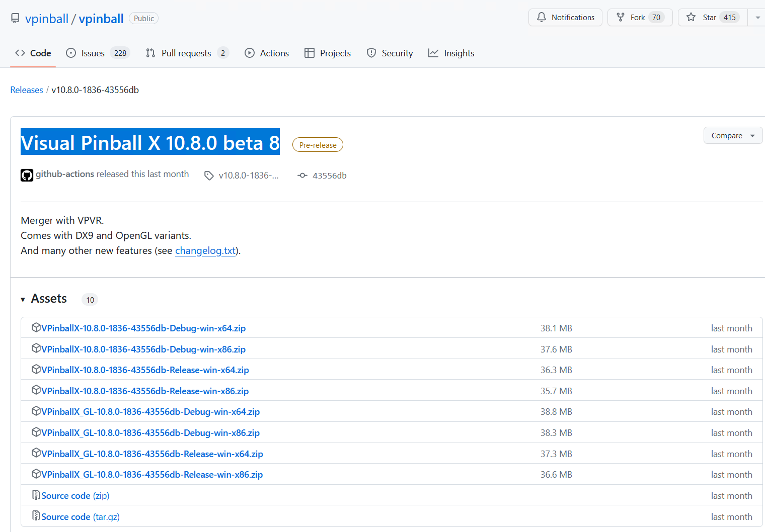Click the repository icon beside vpinball

click(15, 19)
